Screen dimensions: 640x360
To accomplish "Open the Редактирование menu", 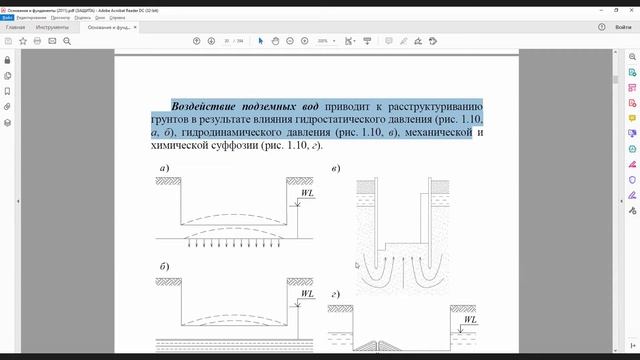I will (x=31, y=18).
